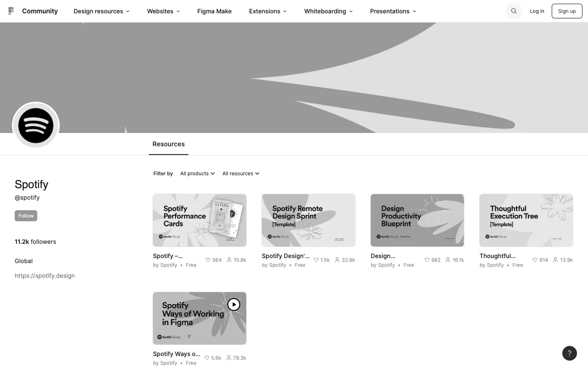Click the Spotify profile avatar

coord(36,125)
